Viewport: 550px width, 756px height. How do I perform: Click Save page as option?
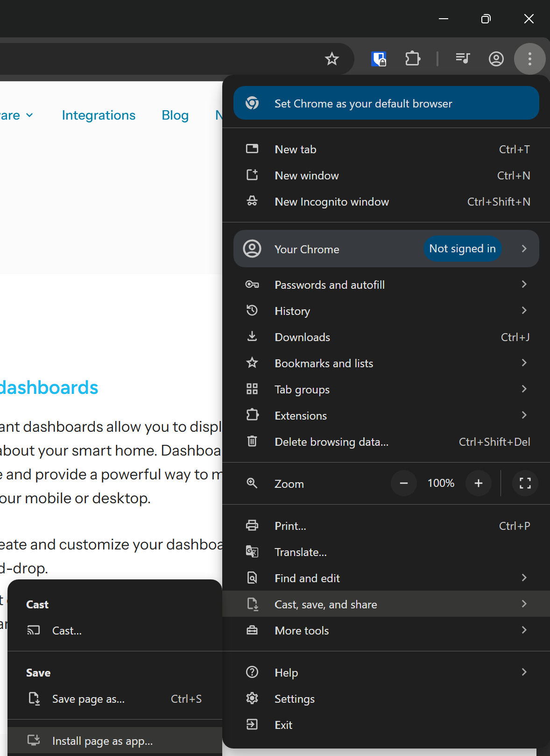(x=88, y=699)
